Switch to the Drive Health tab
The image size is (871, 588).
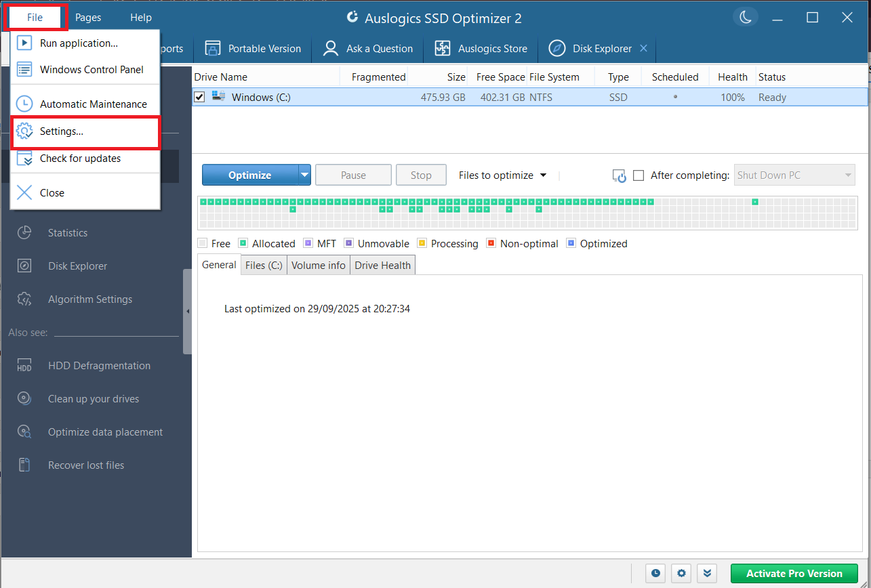(x=382, y=266)
